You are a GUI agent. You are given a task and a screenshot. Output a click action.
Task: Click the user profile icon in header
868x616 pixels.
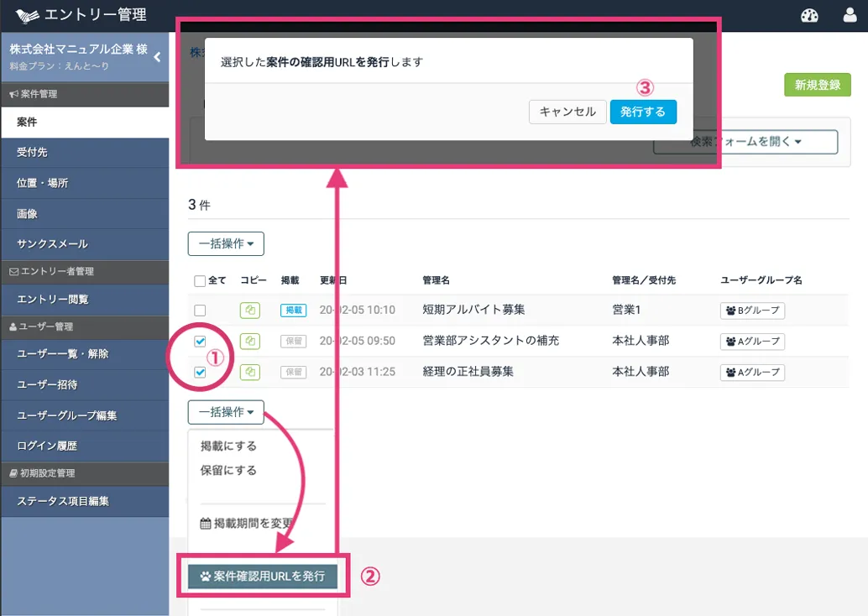(850, 15)
